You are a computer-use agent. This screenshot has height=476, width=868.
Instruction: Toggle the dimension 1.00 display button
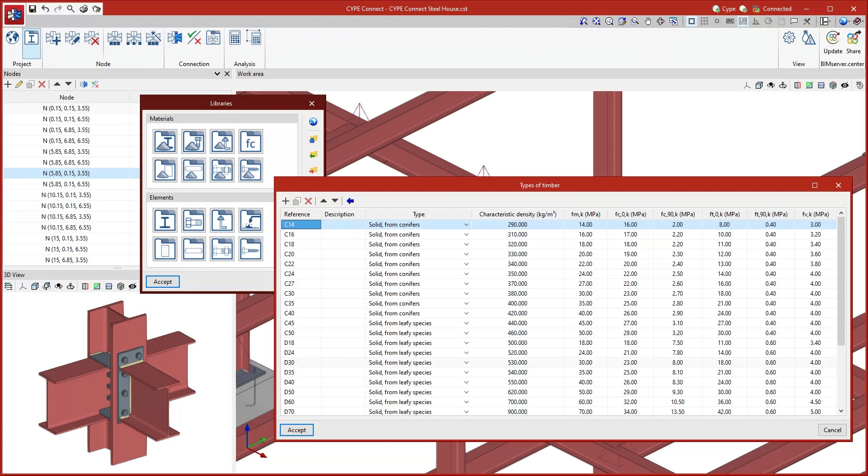pos(743,21)
